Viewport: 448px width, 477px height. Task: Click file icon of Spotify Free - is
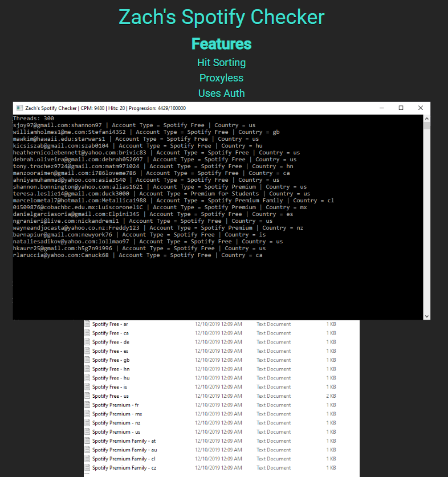click(87, 387)
